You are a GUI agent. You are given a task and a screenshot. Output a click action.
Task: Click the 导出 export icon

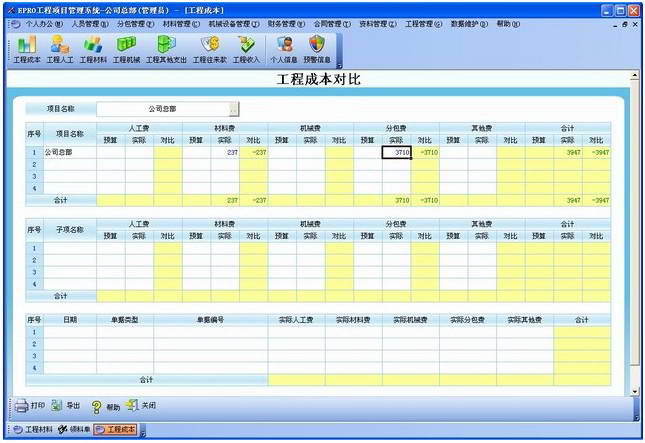pyautogui.click(x=57, y=406)
